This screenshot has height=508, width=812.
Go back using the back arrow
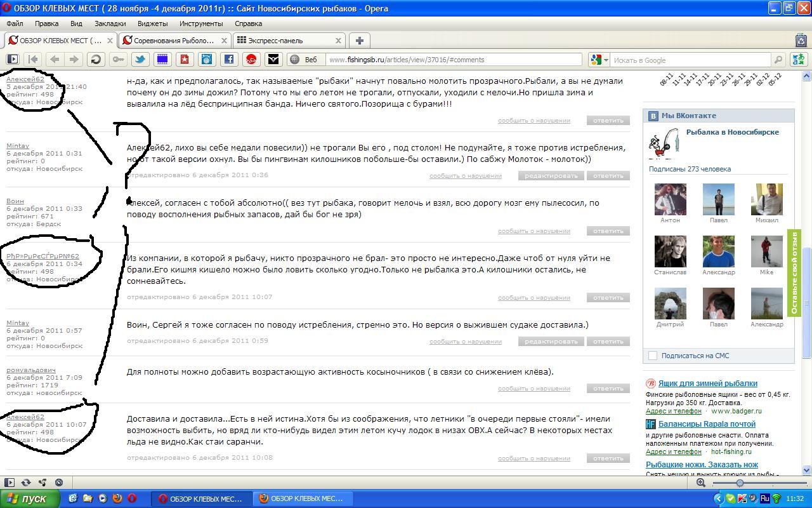click(x=55, y=60)
